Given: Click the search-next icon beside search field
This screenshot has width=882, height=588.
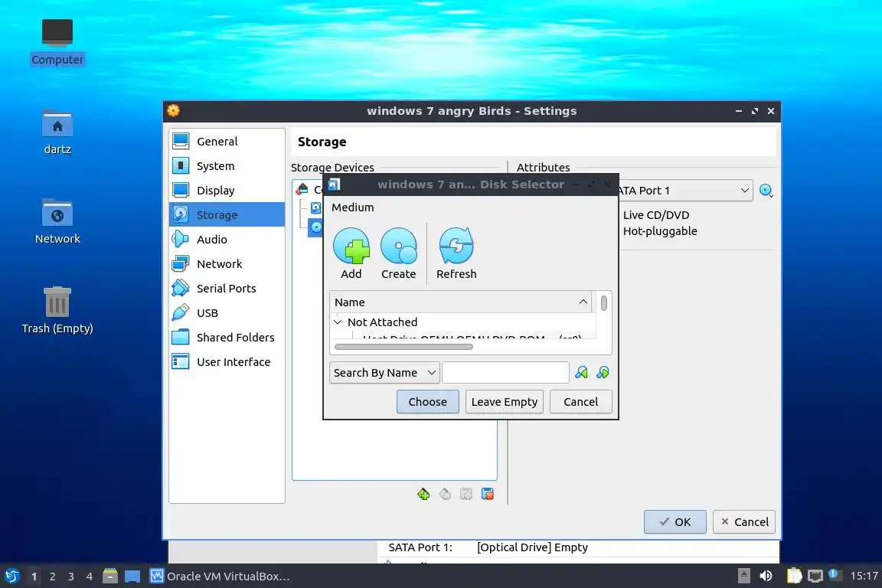Looking at the screenshot, I should [581, 373].
